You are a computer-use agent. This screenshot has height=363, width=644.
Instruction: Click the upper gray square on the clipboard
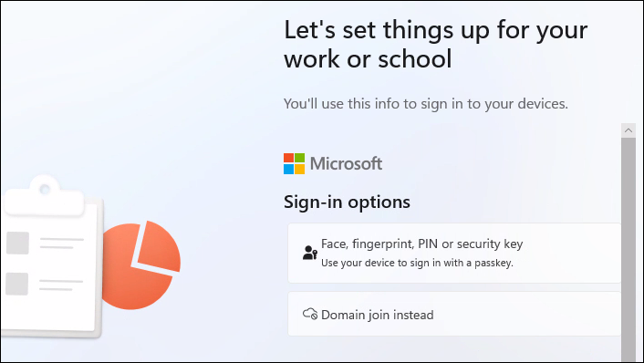pyautogui.click(x=17, y=243)
